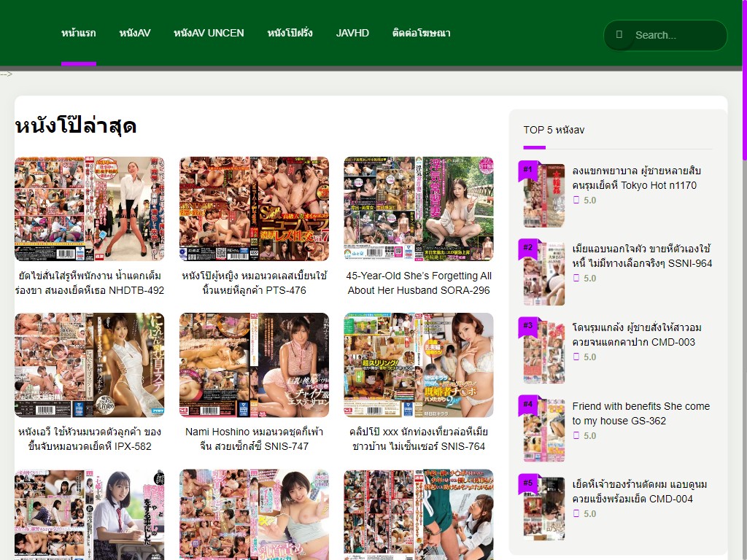Click the #4 rank badge in TOP 5
Viewport: 747px width, 560px height.
coord(528,405)
